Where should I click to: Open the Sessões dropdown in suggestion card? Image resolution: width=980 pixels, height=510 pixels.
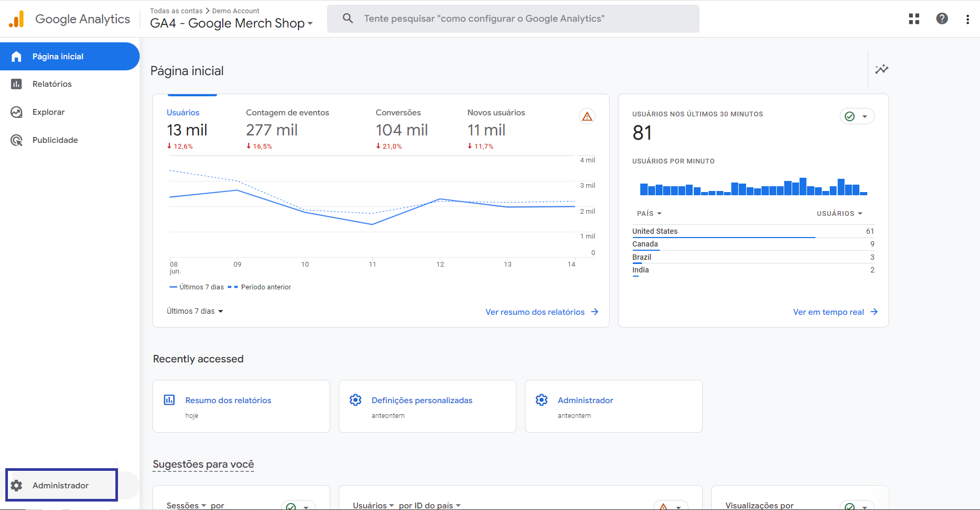[x=186, y=505]
